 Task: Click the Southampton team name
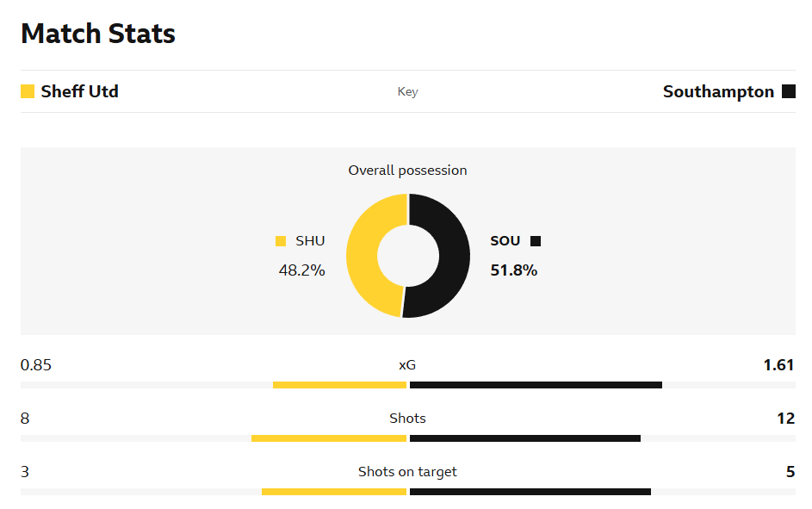coord(718,91)
